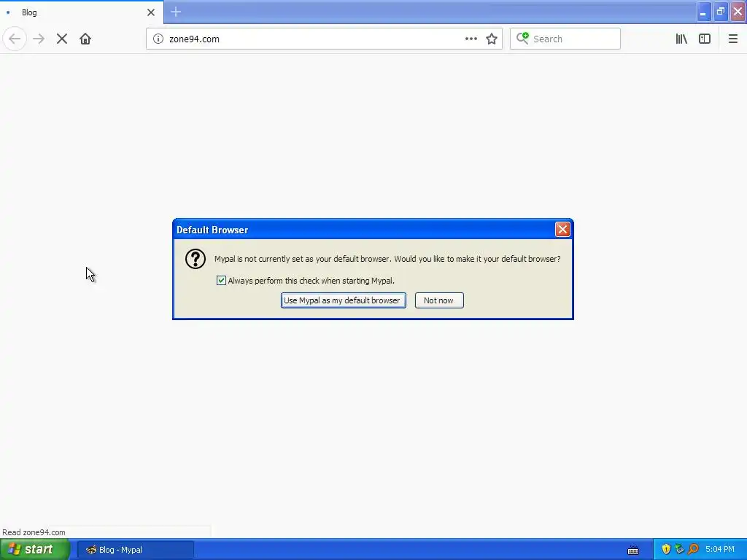This screenshot has width=747, height=560.
Task: Open the hamburger application menu
Action: pos(732,39)
